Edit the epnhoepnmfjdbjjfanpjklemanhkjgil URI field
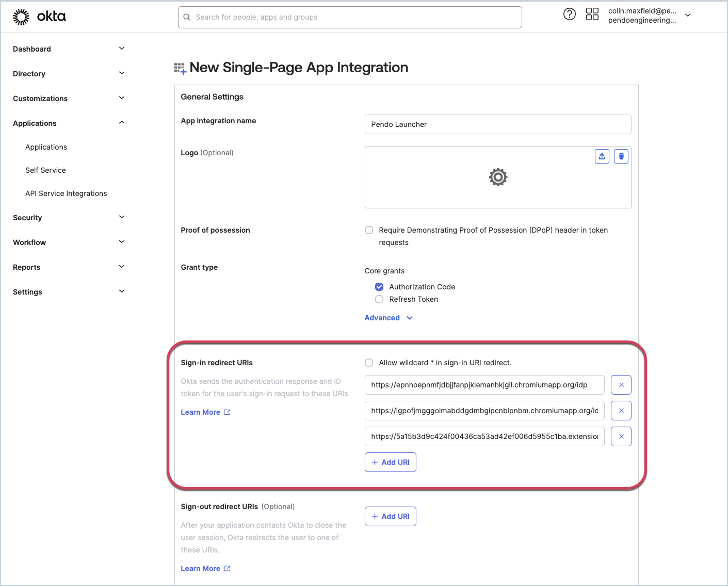 [484, 385]
